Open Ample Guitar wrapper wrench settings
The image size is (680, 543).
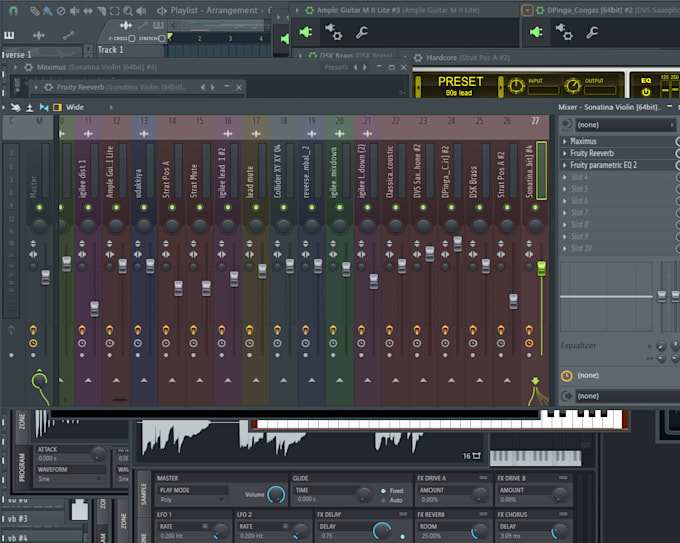click(362, 32)
